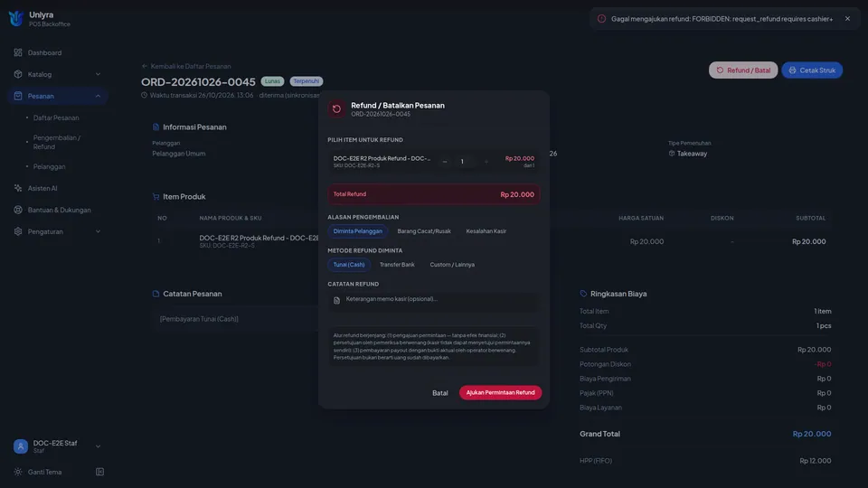Image resolution: width=868 pixels, height=488 pixels.
Task: Decrease refund quantity with minus
Action: point(445,162)
